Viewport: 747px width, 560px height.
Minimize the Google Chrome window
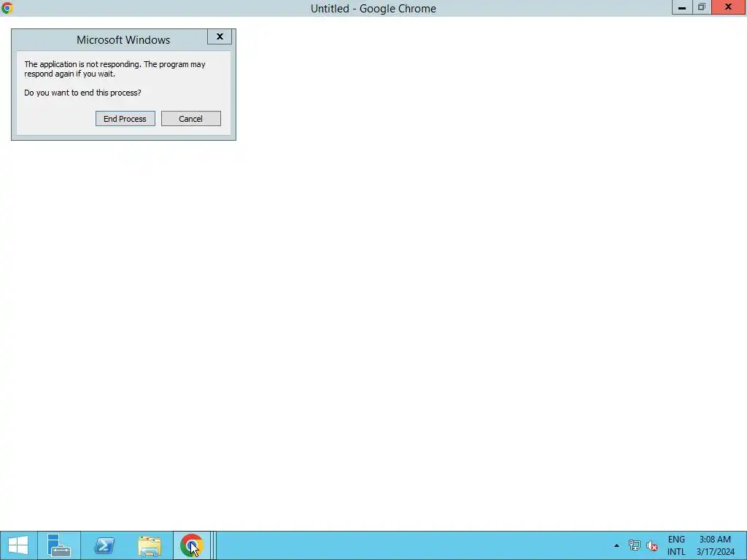(x=682, y=7)
